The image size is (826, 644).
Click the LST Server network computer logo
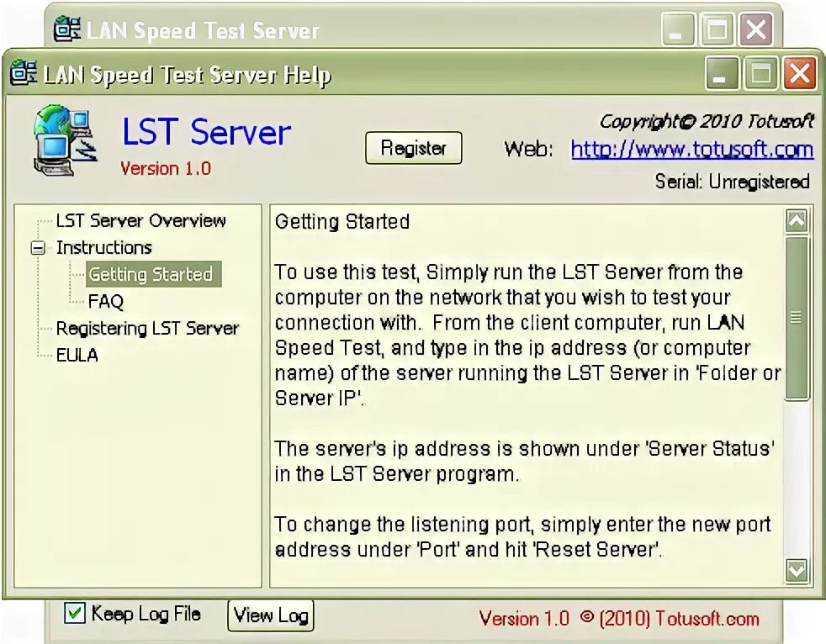coord(65,140)
